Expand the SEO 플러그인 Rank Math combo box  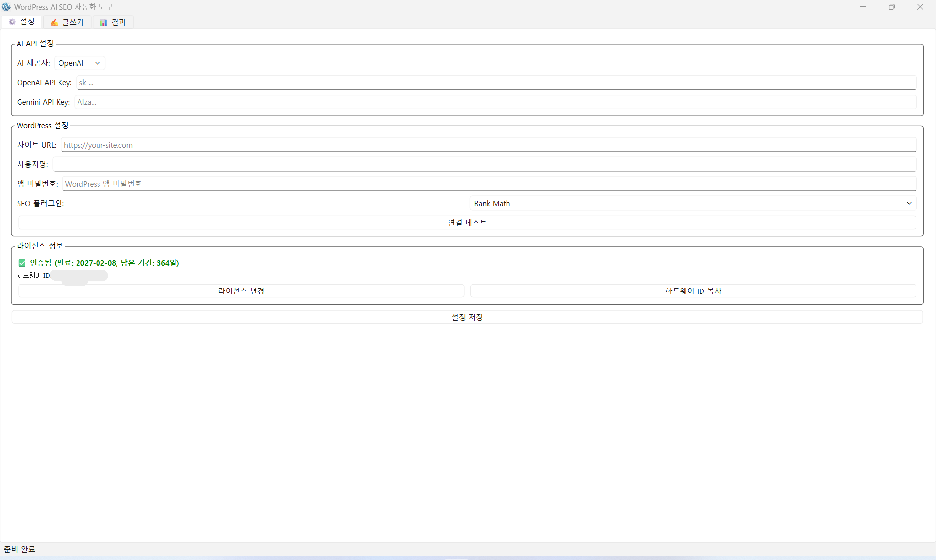click(692, 203)
